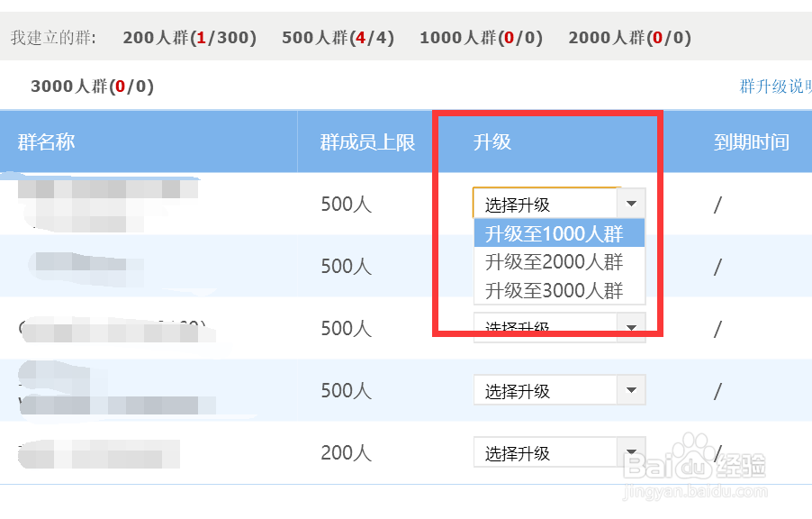Select 升级至1000人群 option in dropdown
Screen dimensions: 812x519
[x=554, y=234]
